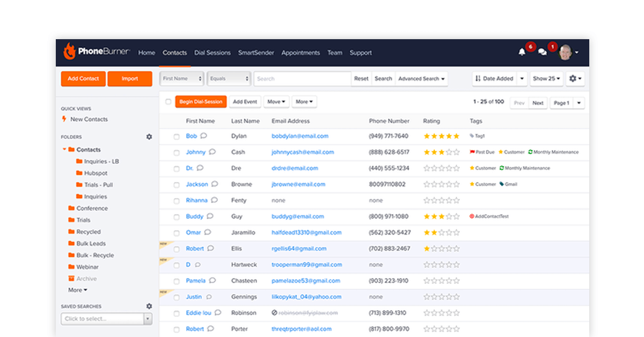The image size is (644, 337).
Task: Click the AddContactTest tag on Buddy's row
Action: click(489, 216)
